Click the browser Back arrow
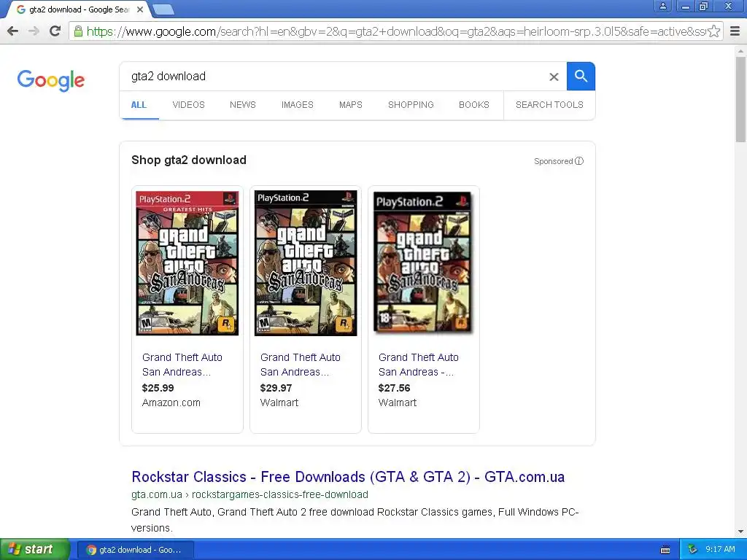Image resolution: width=747 pixels, height=560 pixels. coord(13,31)
